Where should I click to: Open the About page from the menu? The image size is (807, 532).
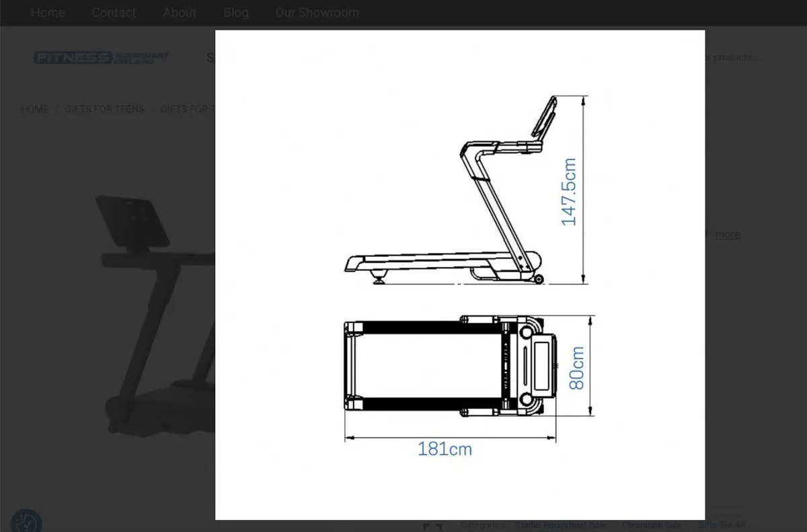click(x=179, y=13)
